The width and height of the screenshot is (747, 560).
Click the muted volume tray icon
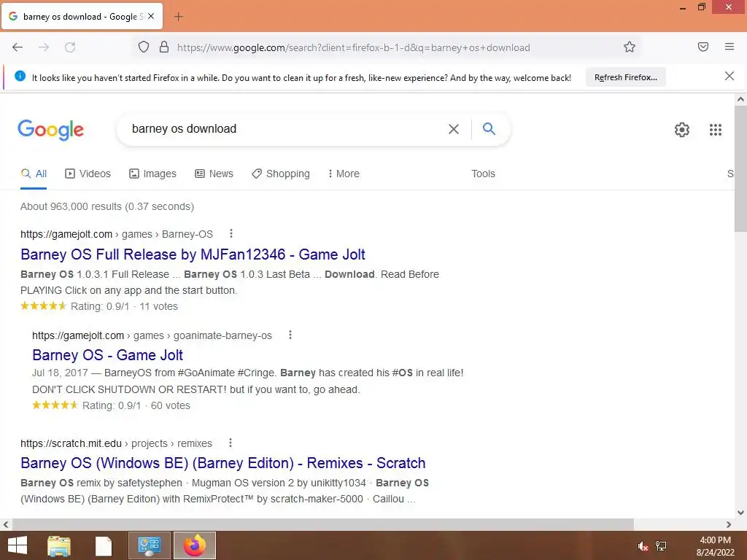pyautogui.click(x=643, y=546)
